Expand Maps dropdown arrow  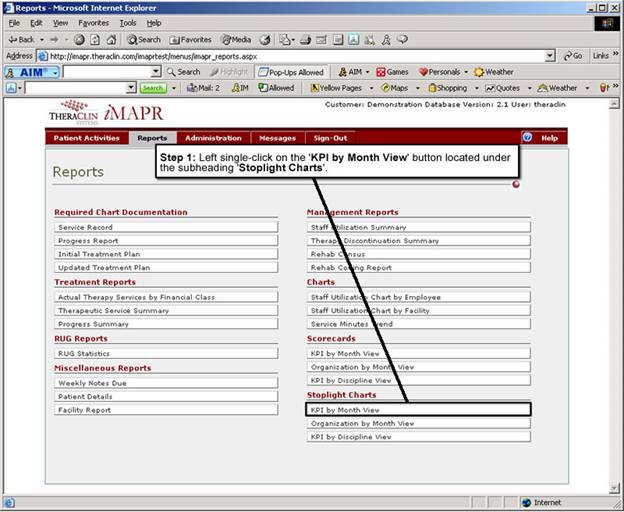pos(417,88)
